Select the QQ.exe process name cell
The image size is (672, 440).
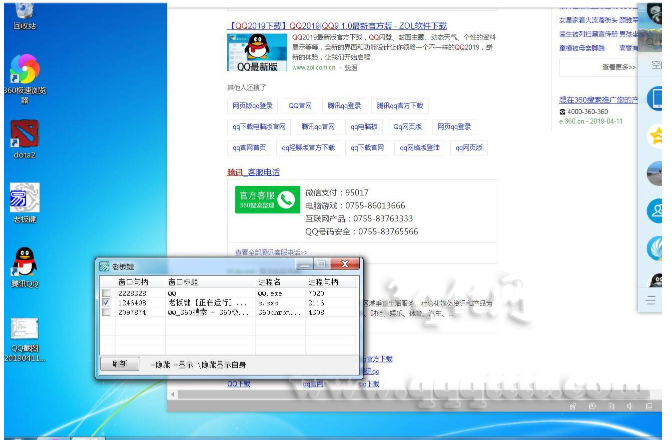tap(270, 293)
